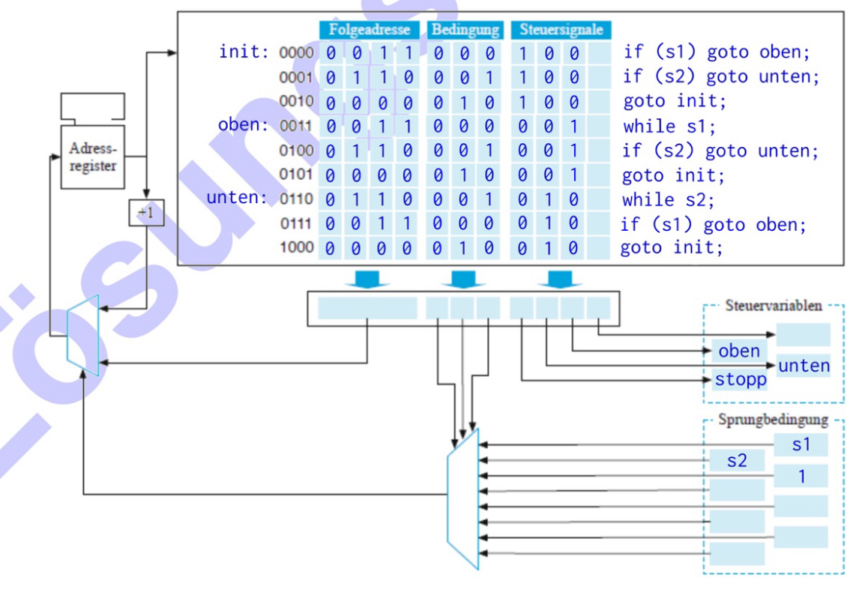This screenshot has height=598, width=868.
Task: Click address 1000 in the microprogram table
Action: 296,247
